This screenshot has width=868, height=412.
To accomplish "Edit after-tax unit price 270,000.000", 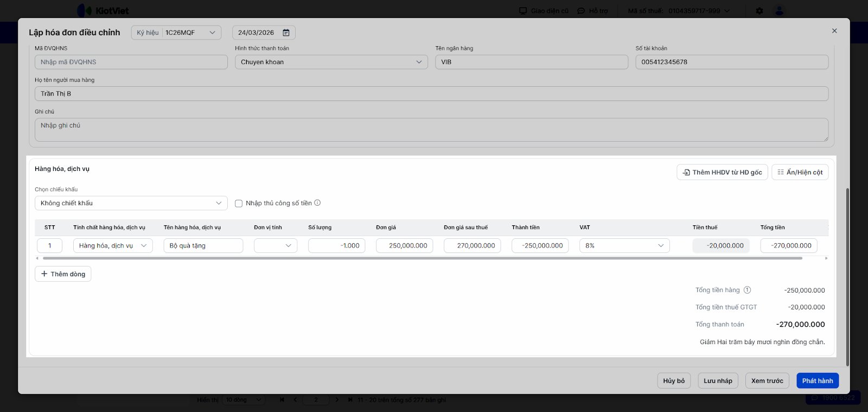I will point(473,245).
